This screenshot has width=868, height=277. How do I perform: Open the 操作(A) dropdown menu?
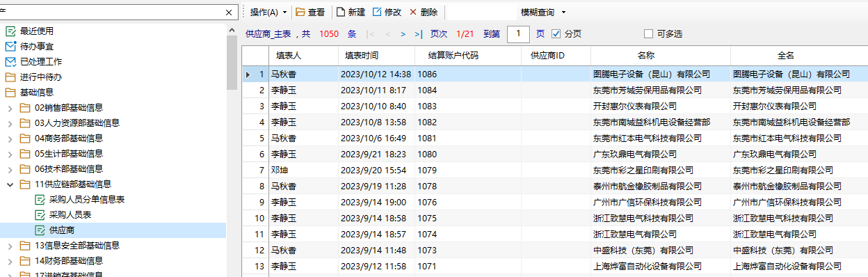[x=268, y=13]
